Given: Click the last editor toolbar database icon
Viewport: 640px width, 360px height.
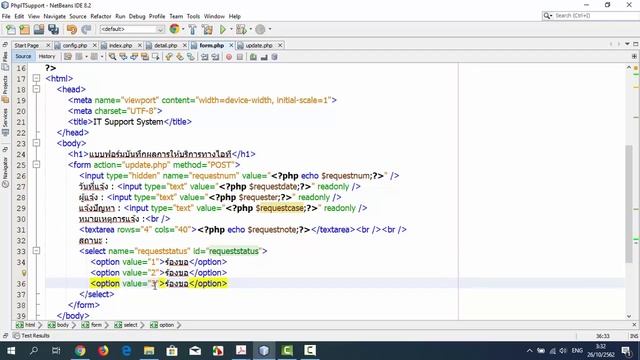Looking at the screenshot, I should (275, 57).
